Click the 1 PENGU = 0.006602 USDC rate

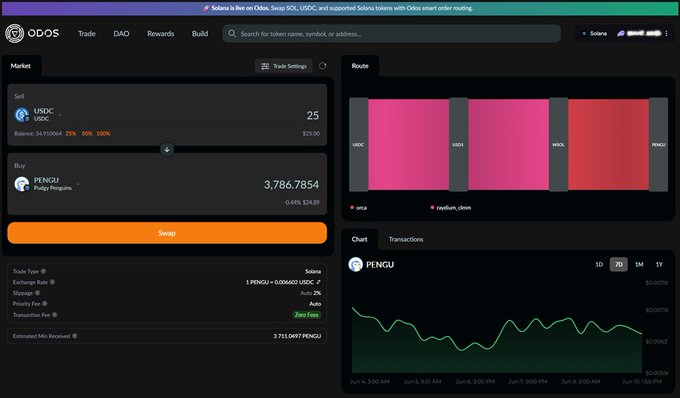280,282
